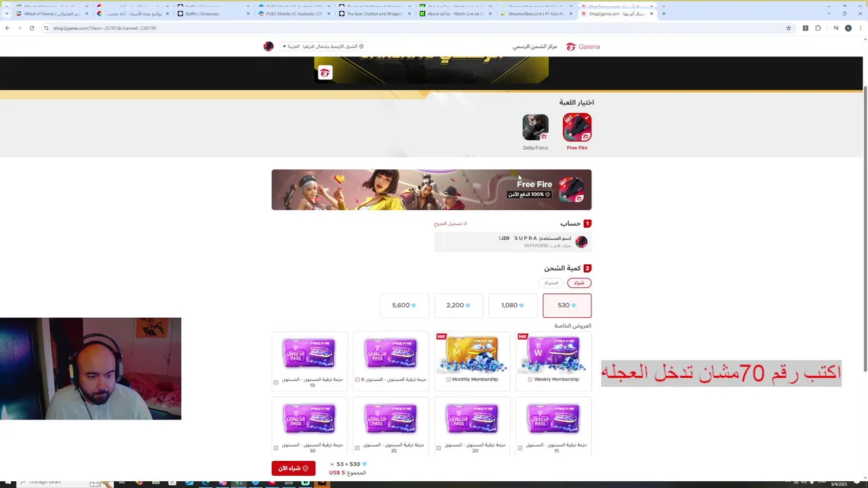The width and height of the screenshot is (868, 488).
Task: Select the level 30 Level Up Pass card
Action: [x=309, y=426]
